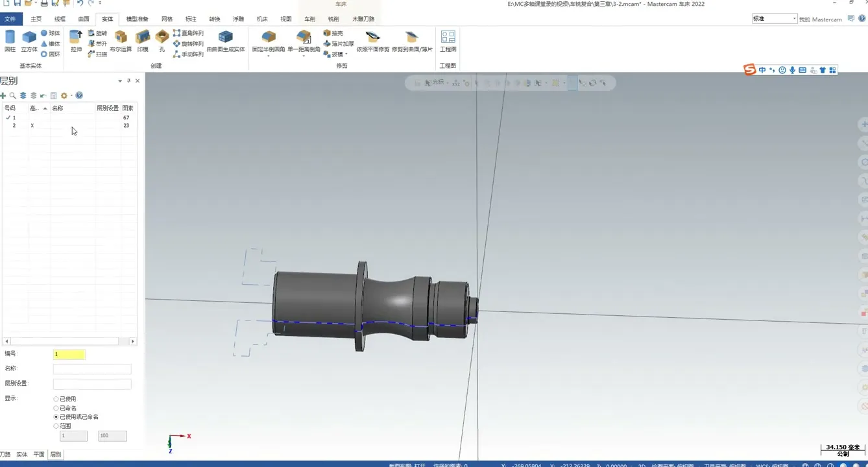Select the 圆柱 (cylinder) solid tool

coord(10,40)
